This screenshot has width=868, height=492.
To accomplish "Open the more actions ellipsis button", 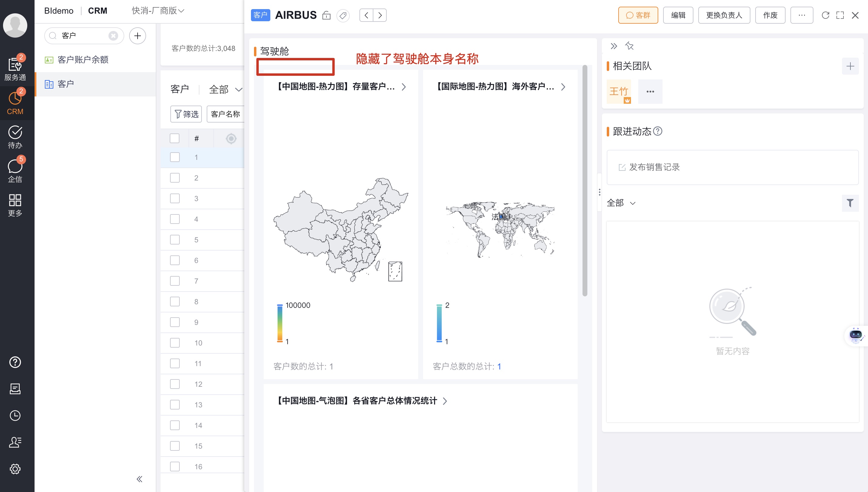I will click(x=802, y=15).
